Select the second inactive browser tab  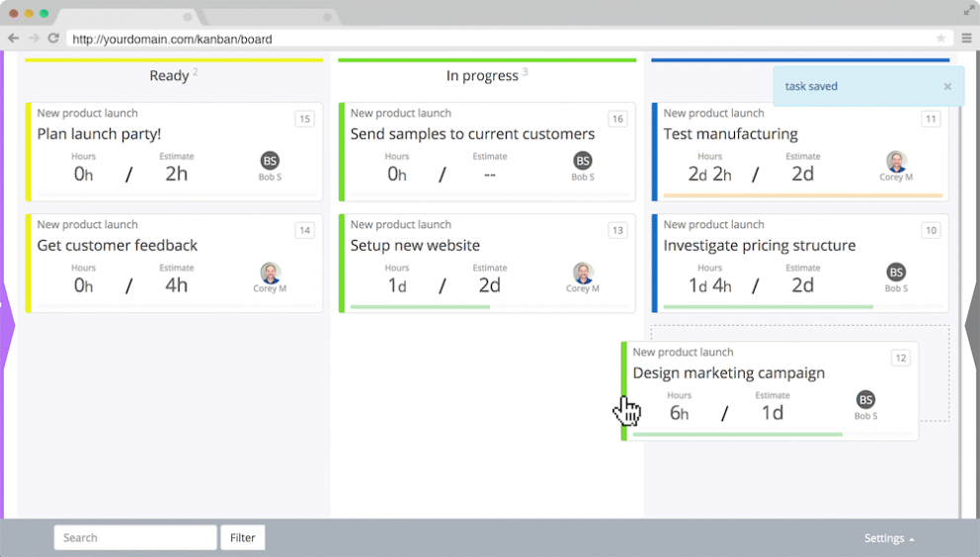coord(270,16)
